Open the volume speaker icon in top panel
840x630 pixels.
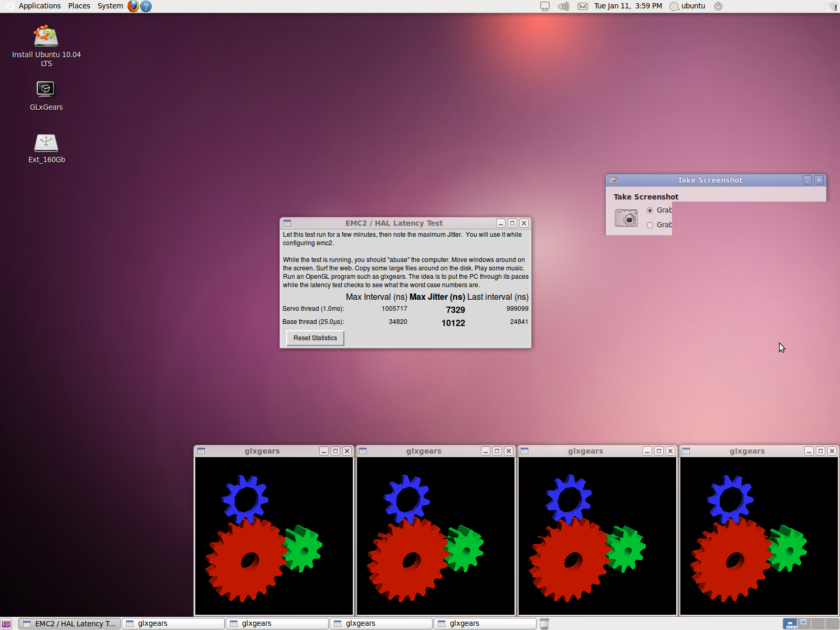pyautogui.click(x=563, y=6)
